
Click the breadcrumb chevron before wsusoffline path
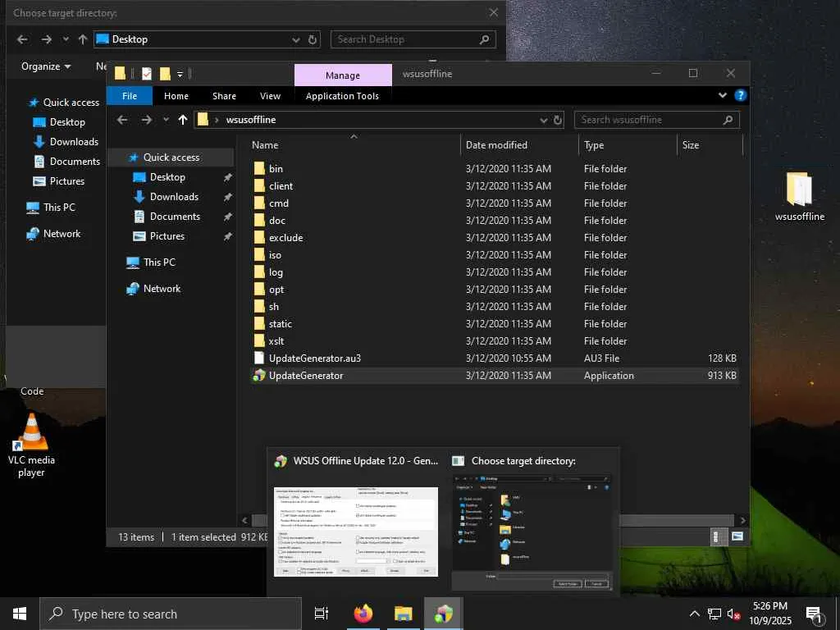coord(217,120)
